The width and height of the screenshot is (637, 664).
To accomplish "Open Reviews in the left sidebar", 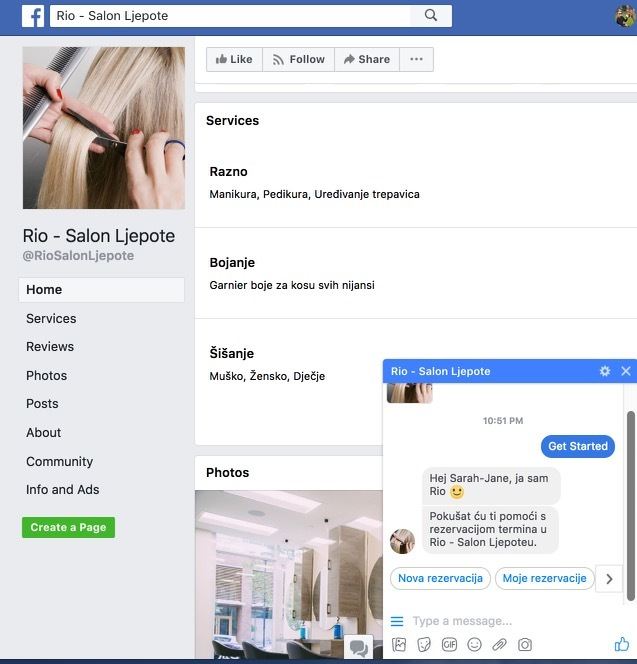I will (50, 347).
